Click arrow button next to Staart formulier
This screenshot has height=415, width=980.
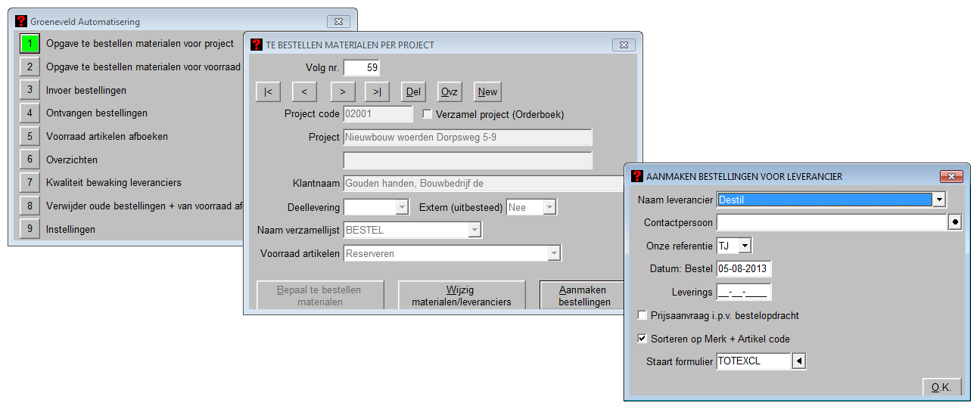point(799,361)
